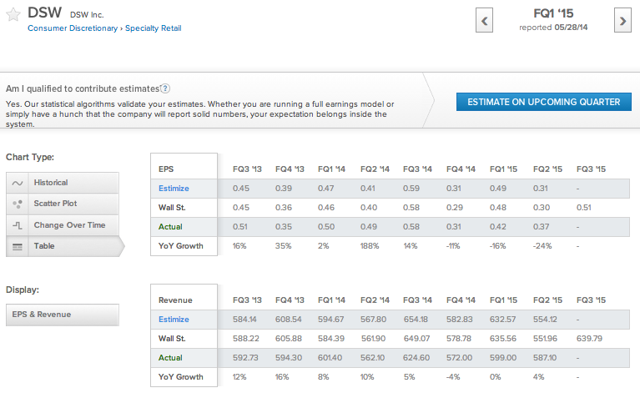Screen dimensions: 640x398
Task: Click Actual row label in EPS table
Action: coord(170,227)
